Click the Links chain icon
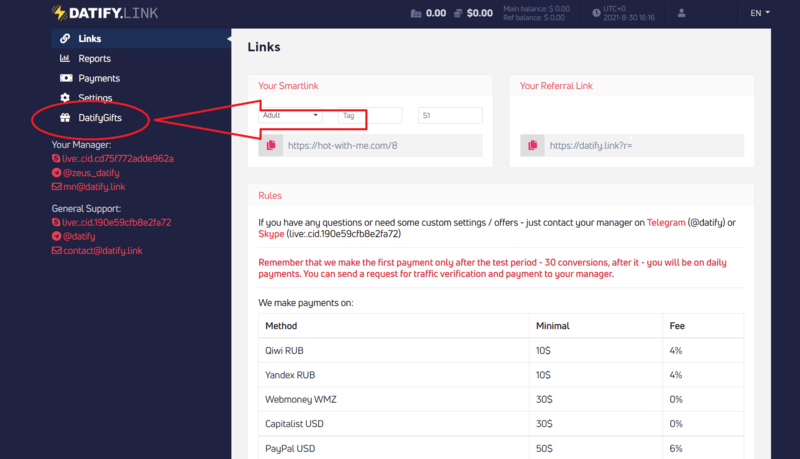This screenshot has width=800, height=459. click(65, 39)
